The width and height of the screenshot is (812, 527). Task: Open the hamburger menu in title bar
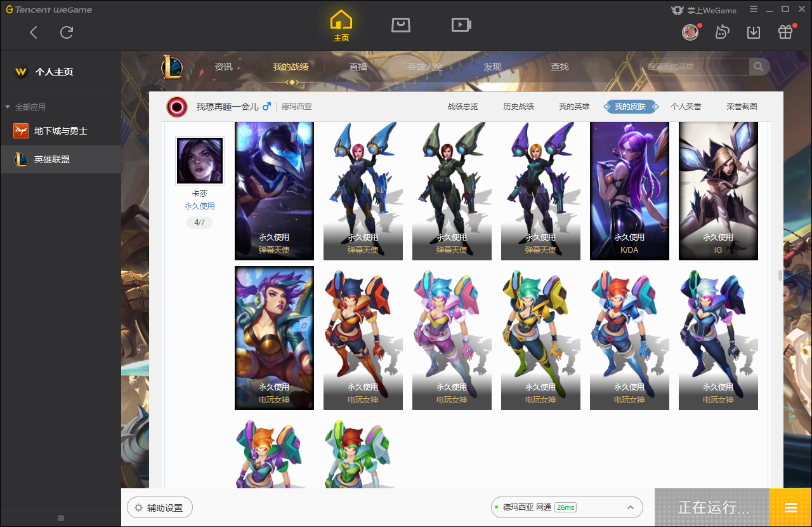pos(754,10)
